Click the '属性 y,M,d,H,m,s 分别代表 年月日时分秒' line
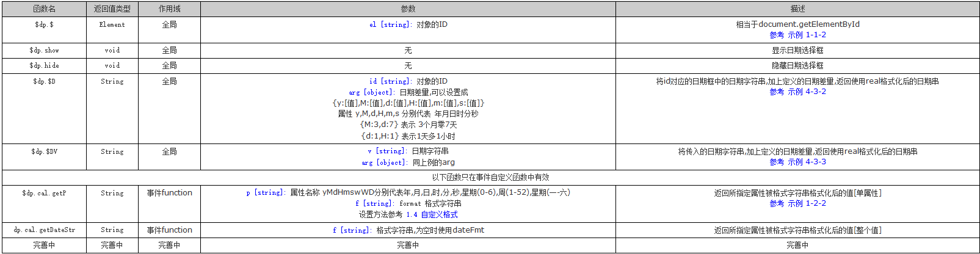Viewport: 980px width, 254px height. click(x=408, y=114)
